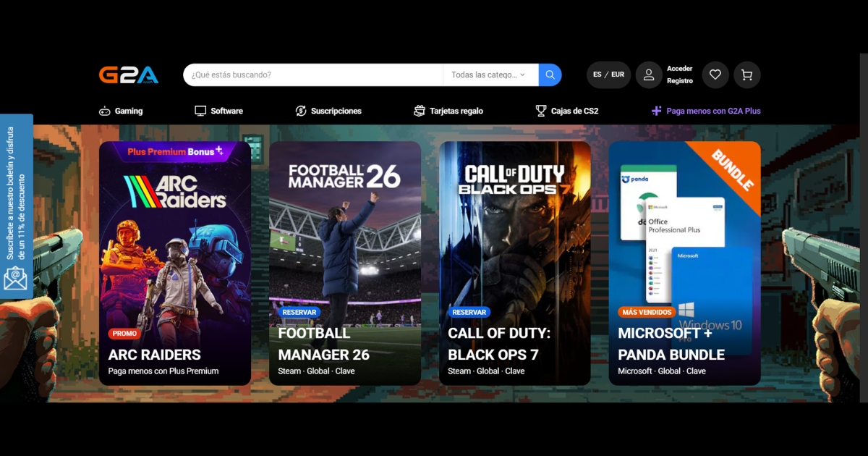This screenshot has height=456, width=868.
Task: Select the Microsoft + Panda Bundle card
Action: click(684, 263)
